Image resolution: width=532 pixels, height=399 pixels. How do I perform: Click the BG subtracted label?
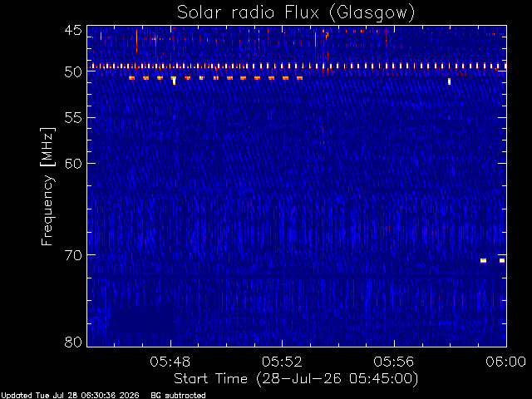(x=178, y=396)
